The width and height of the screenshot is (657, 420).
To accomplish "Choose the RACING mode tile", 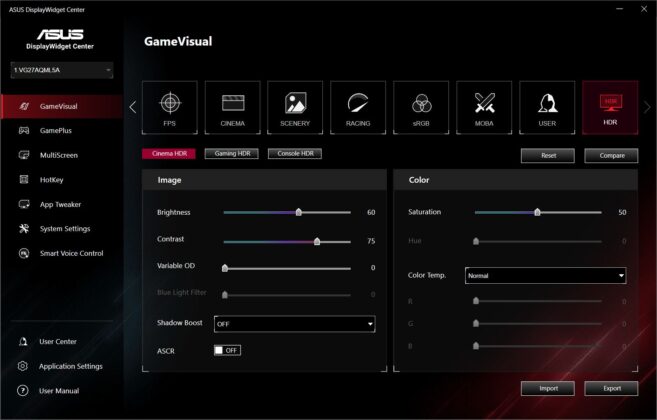I will point(358,108).
